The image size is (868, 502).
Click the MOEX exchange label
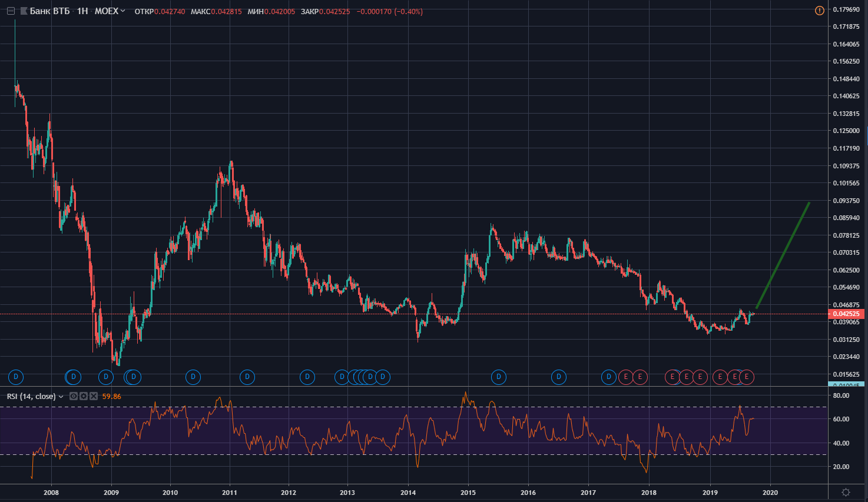point(107,11)
